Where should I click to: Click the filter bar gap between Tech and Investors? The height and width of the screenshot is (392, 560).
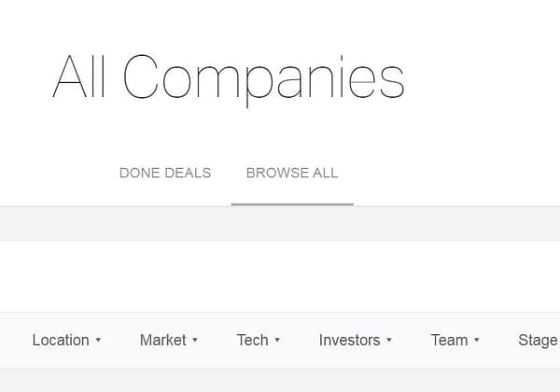[x=299, y=340]
